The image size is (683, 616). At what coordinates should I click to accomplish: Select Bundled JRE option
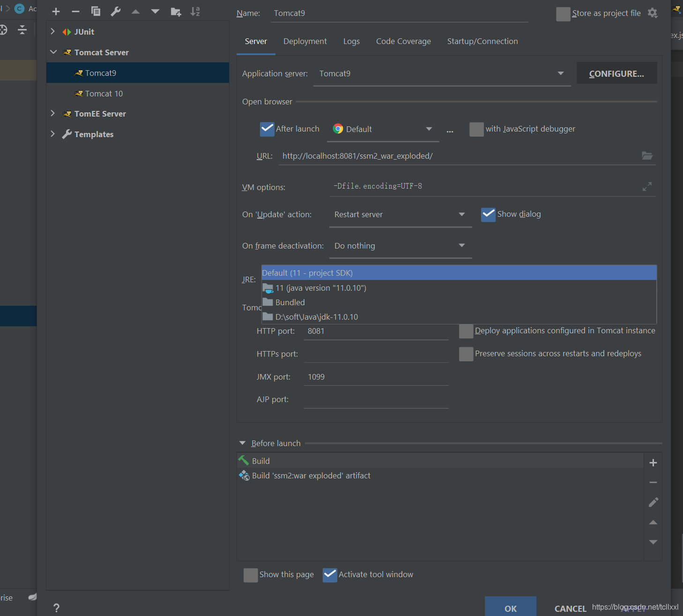pyautogui.click(x=459, y=302)
